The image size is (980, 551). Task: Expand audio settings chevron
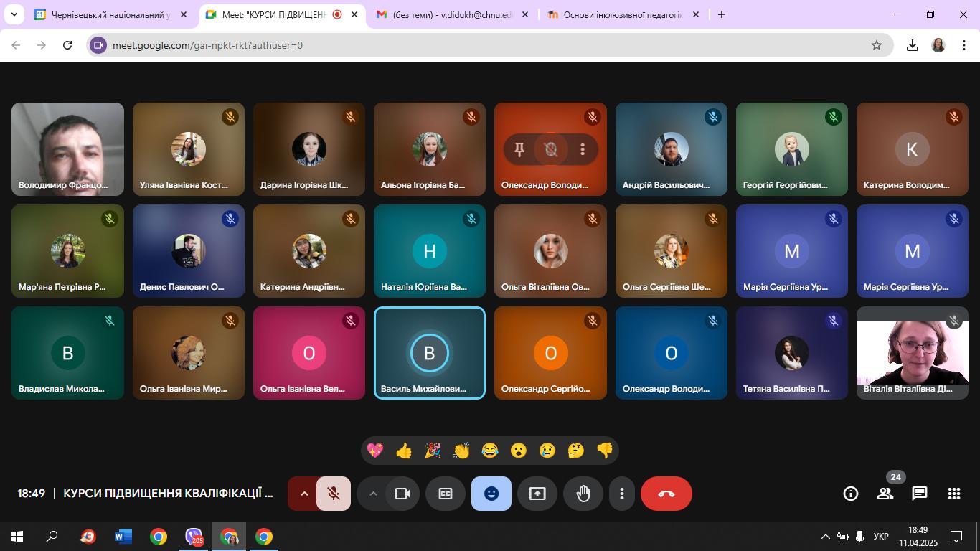click(304, 494)
